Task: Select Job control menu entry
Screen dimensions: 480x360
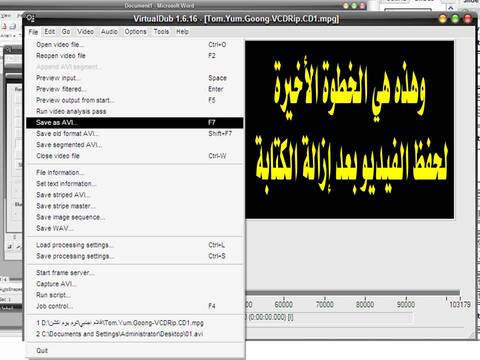Action: (x=135, y=306)
